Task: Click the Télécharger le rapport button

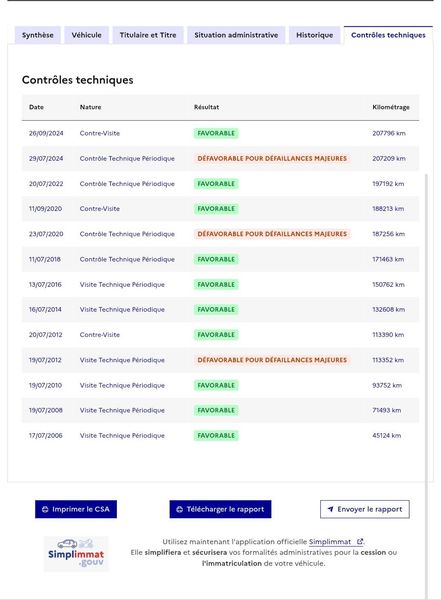Action: click(x=220, y=509)
